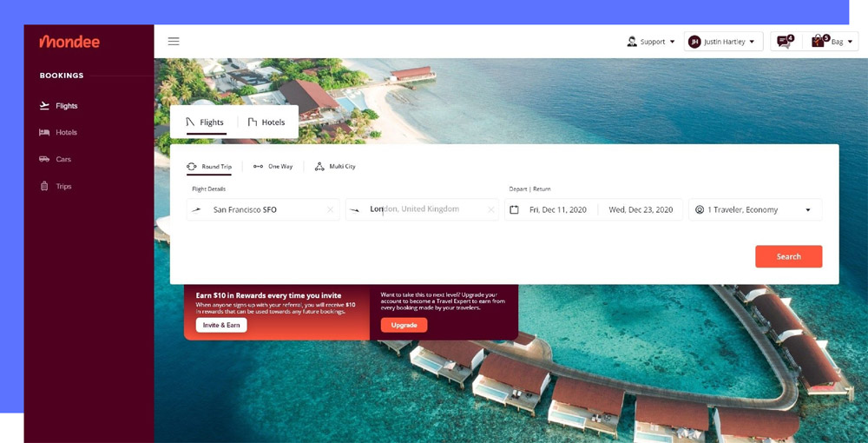This screenshot has height=443, width=868.
Task: Click the Support agent icon
Action: click(x=632, y=42)
